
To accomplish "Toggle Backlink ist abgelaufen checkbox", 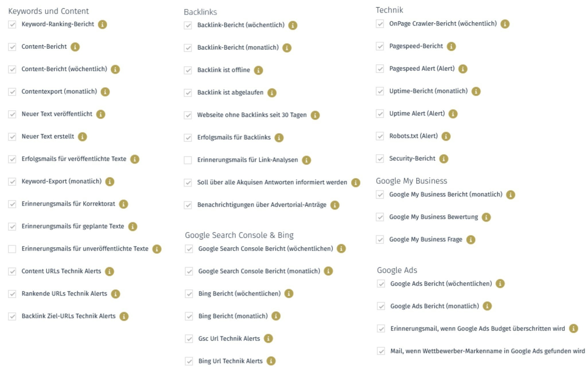I will pyautogui.click(x=188, y=93).
